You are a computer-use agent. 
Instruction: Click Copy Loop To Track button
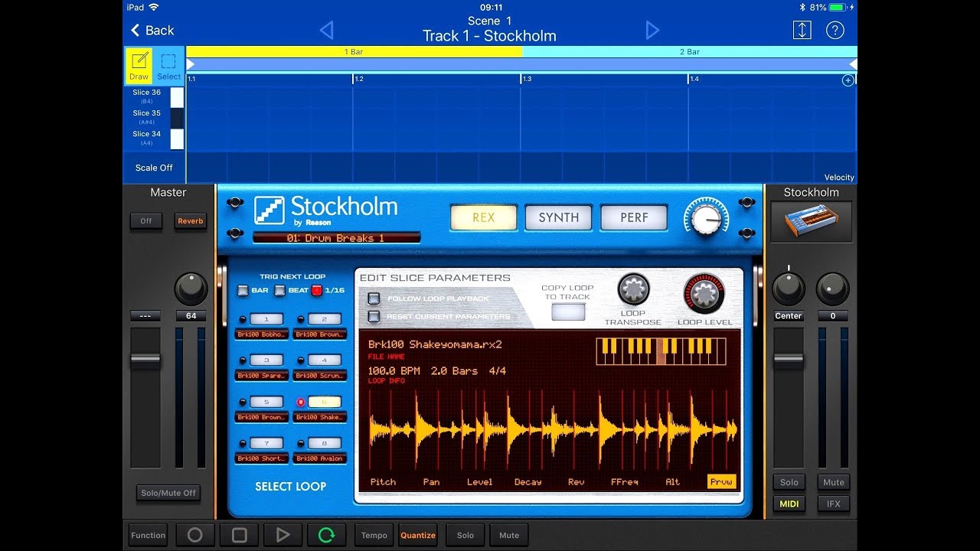pos(568,311)
